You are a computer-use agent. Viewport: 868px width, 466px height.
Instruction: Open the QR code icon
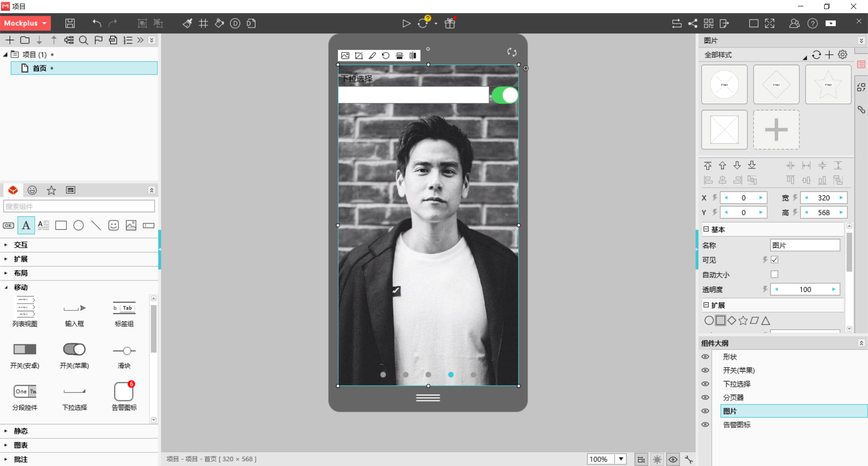708,24
